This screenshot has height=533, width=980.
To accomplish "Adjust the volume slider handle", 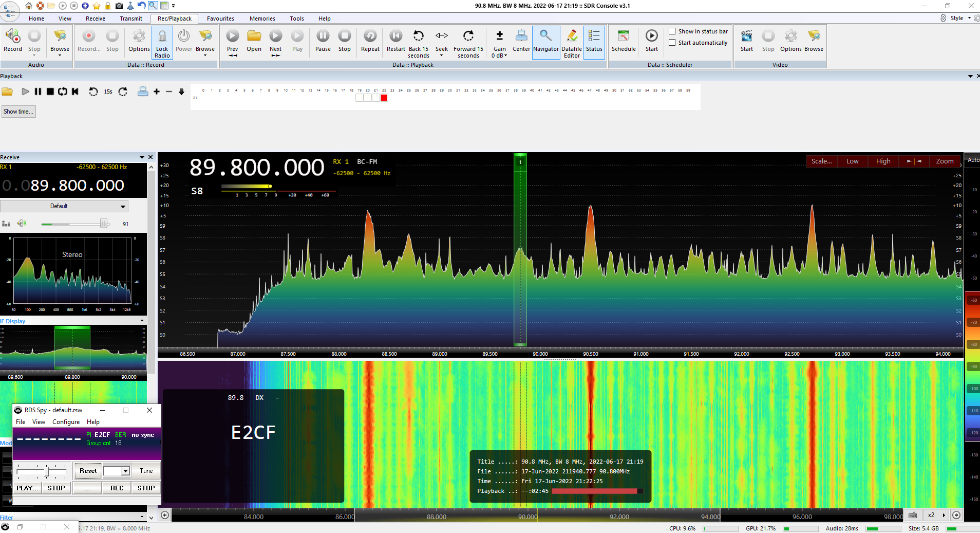I will (104, 224).
